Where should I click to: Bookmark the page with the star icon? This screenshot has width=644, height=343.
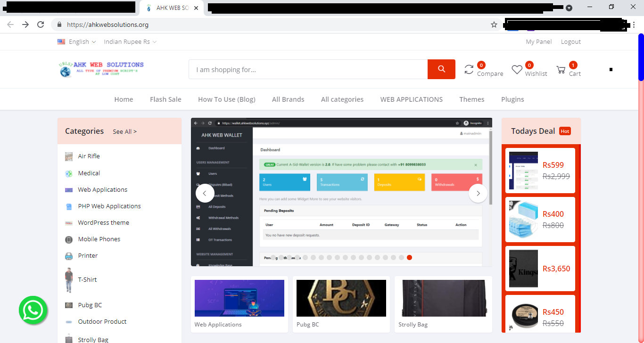pos(493,24)
